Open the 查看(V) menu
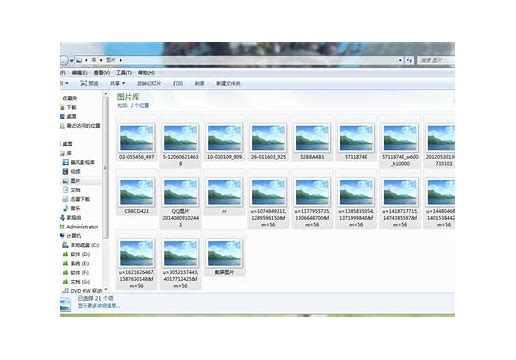 (102, 73)
